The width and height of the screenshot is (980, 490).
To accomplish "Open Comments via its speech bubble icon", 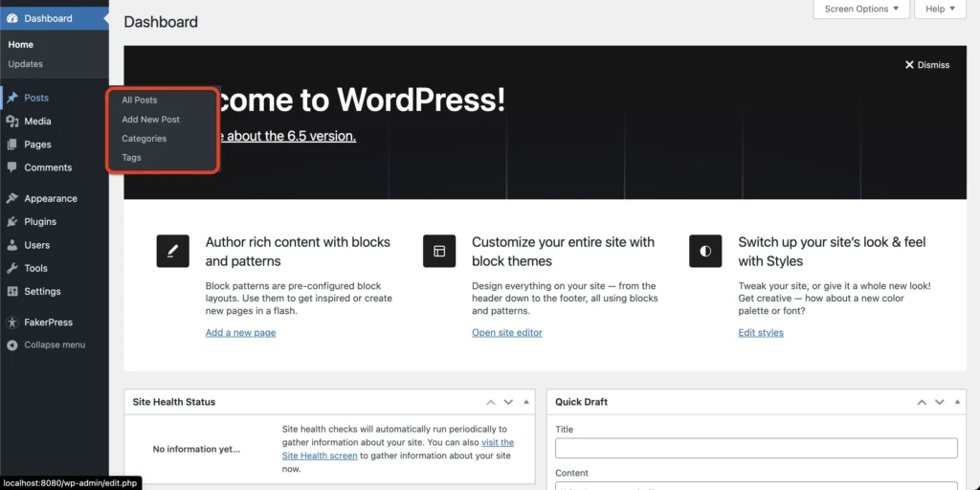I will tap(12, 167).
